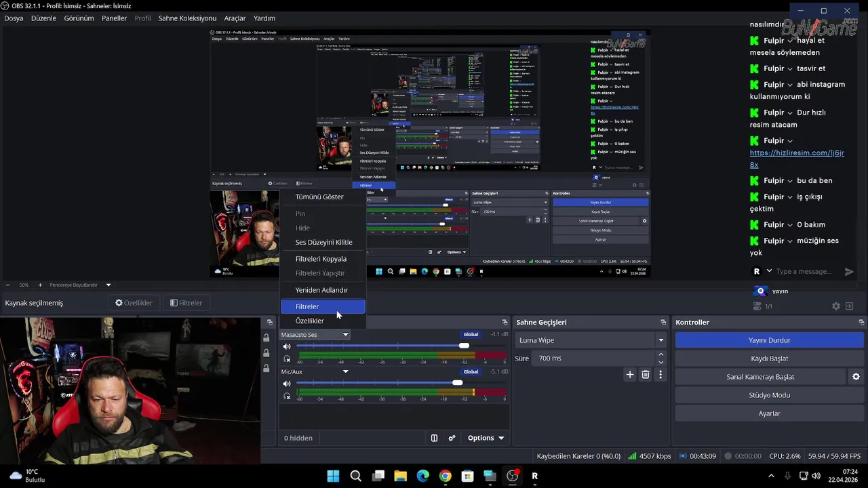This screenshot has height=488, width=868.
Task: Decrease Süre duration with down arrow
Action: pos(661,362)
